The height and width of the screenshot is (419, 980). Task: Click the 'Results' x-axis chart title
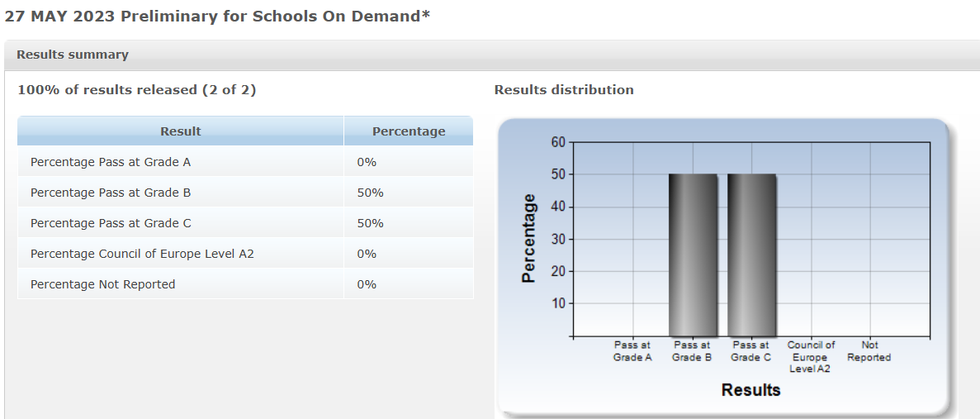pyautogui.click(x=750, y=390)
